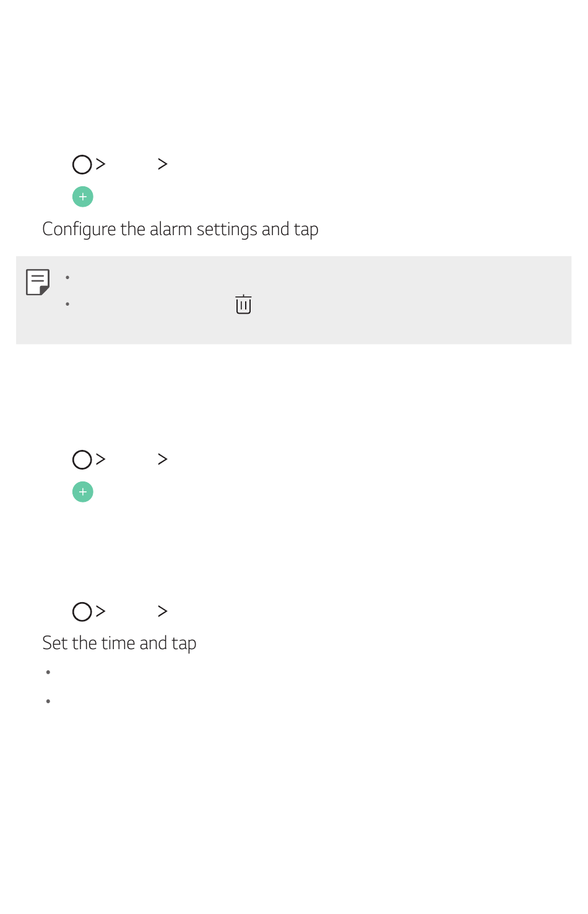Select the first bullet below 'Set the time and tap'
The image size is (588, 914).
48,672
